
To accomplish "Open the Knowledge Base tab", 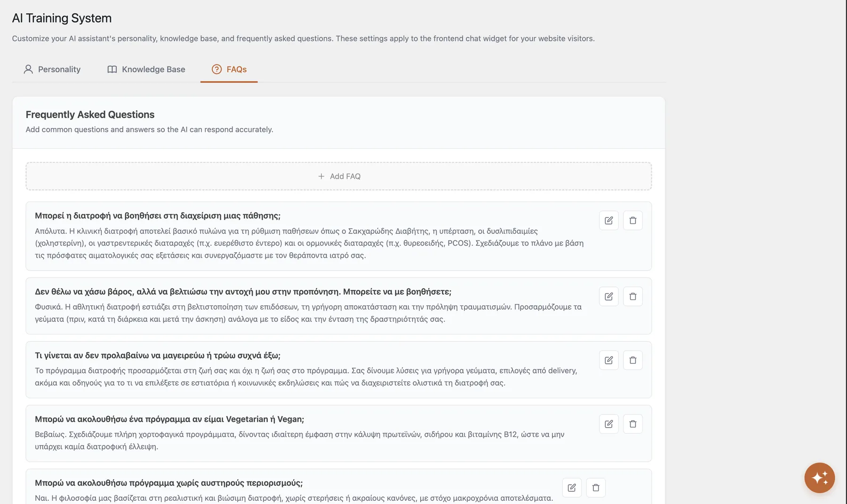I will tap(146, 69).
